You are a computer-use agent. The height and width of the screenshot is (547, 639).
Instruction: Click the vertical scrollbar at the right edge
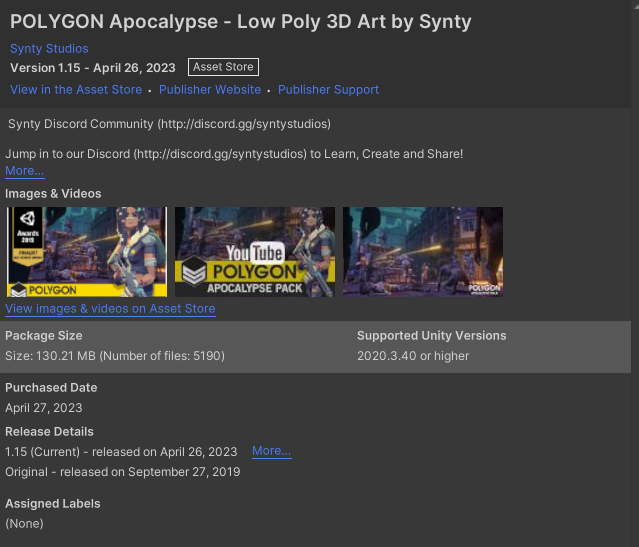click(x=635, y=274)
